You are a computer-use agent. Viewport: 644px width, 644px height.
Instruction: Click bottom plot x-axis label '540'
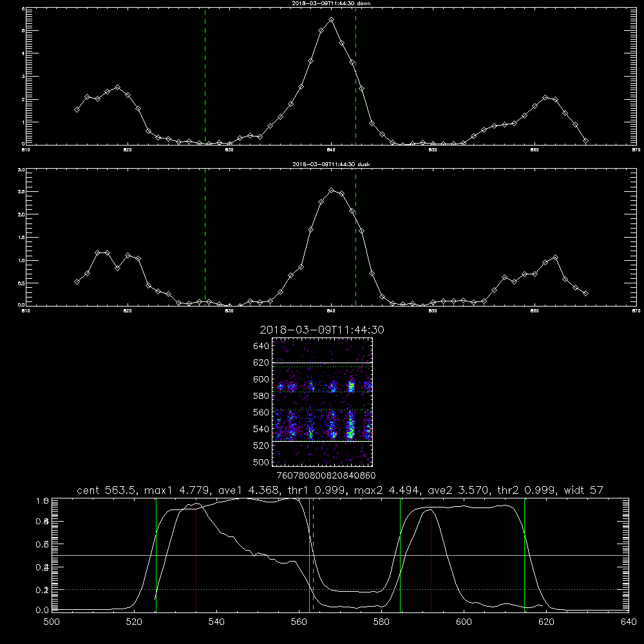tap(216, 622)
